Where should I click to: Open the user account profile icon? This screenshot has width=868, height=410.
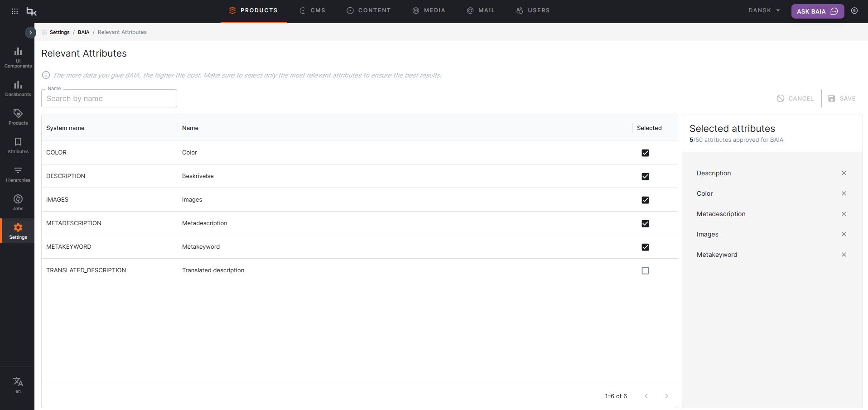[x=854, y=11]
